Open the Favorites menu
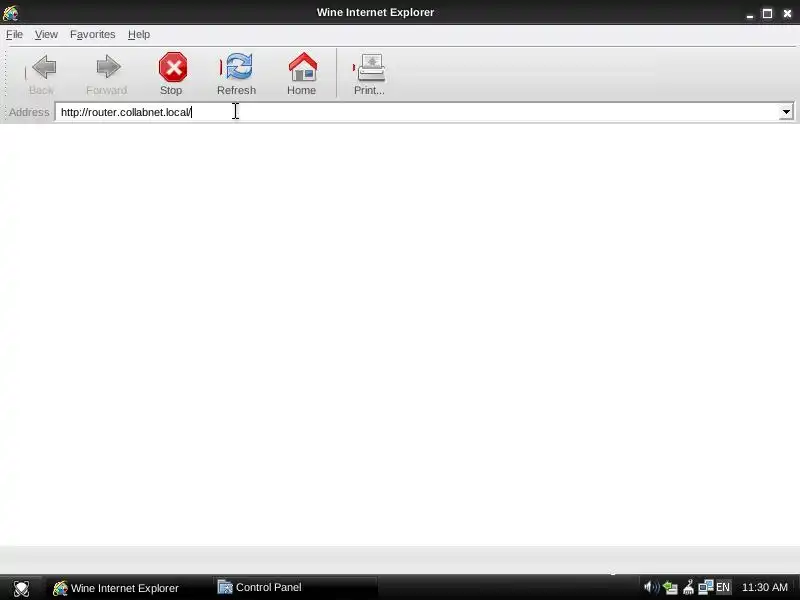 [92, 34]
